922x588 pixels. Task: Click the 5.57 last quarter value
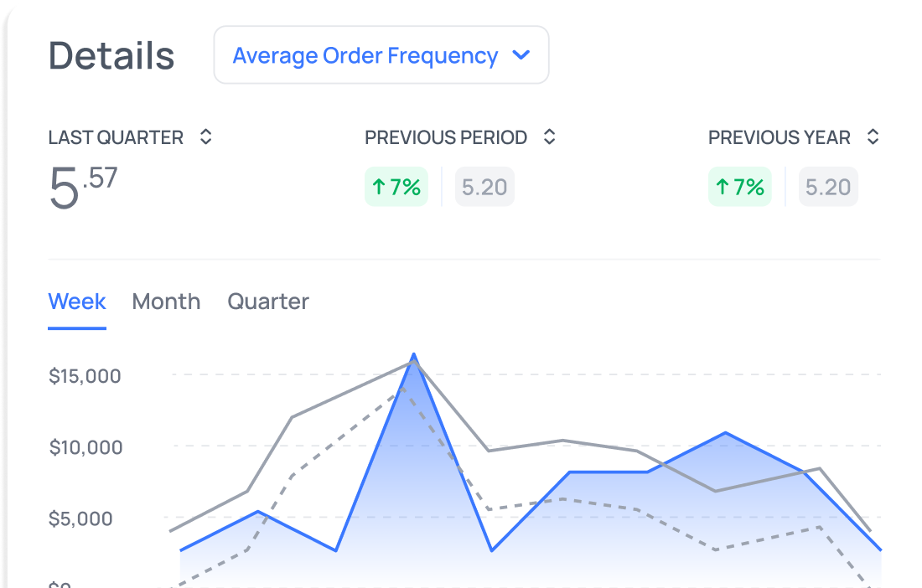tap(83, 188)
